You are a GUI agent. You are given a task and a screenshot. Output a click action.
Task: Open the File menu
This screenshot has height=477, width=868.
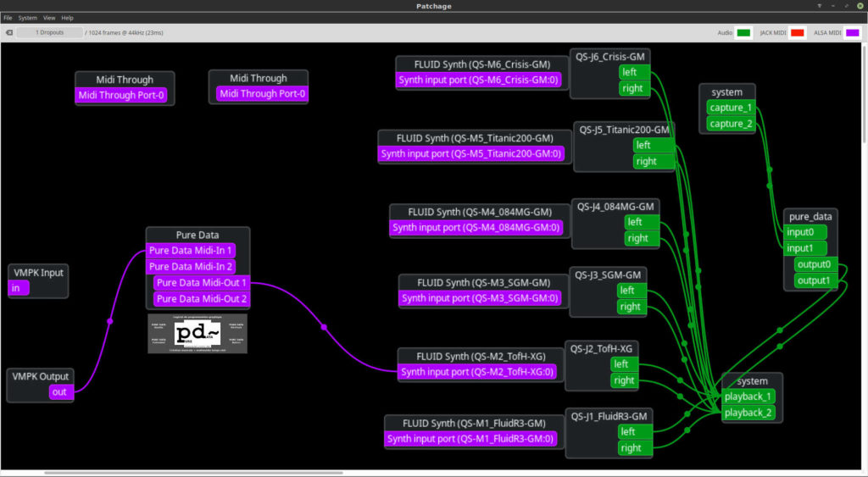[x=8, y=18]
